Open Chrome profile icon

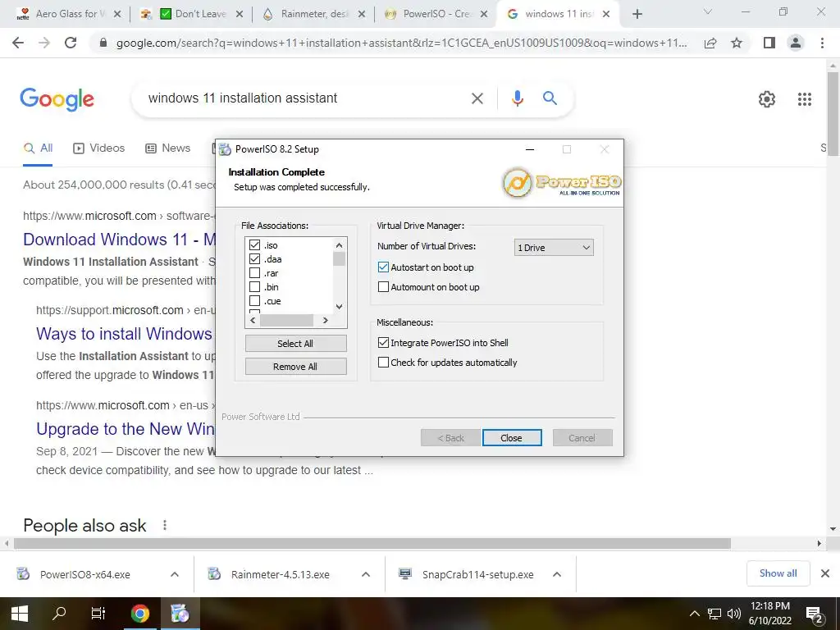pyautogui.click(x=796, y=43)
